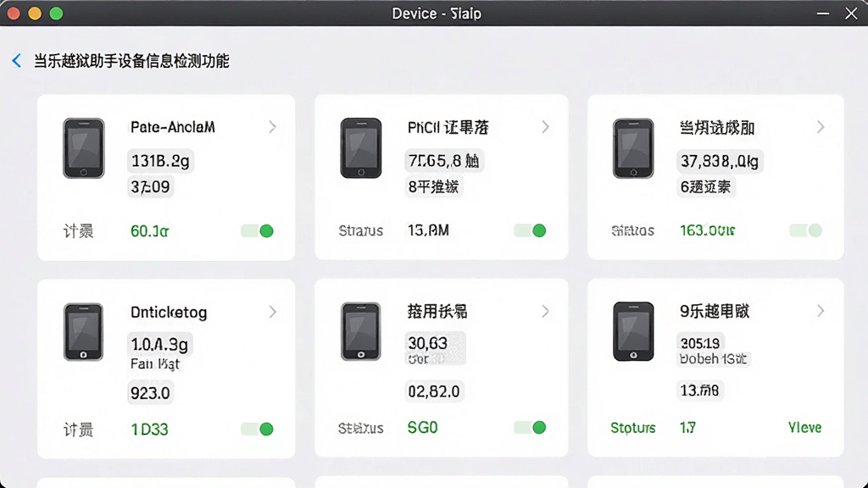Click the chevron on the 30,63 card

(545, 312)
